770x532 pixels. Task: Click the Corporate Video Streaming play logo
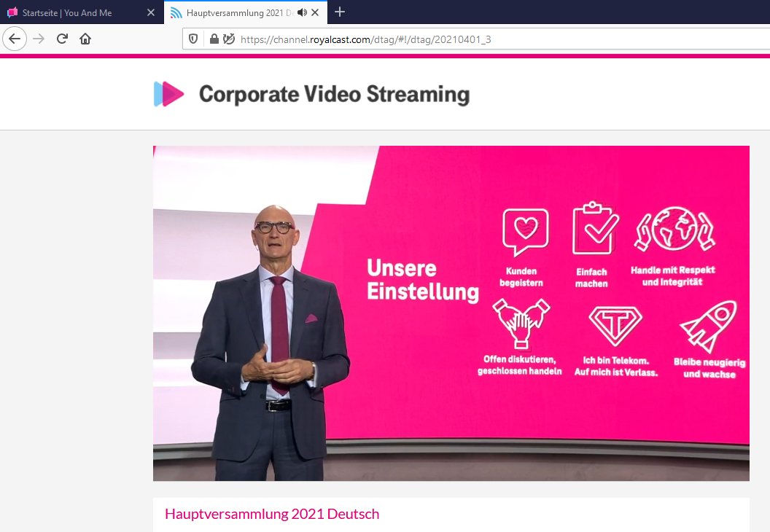[168, 94]
